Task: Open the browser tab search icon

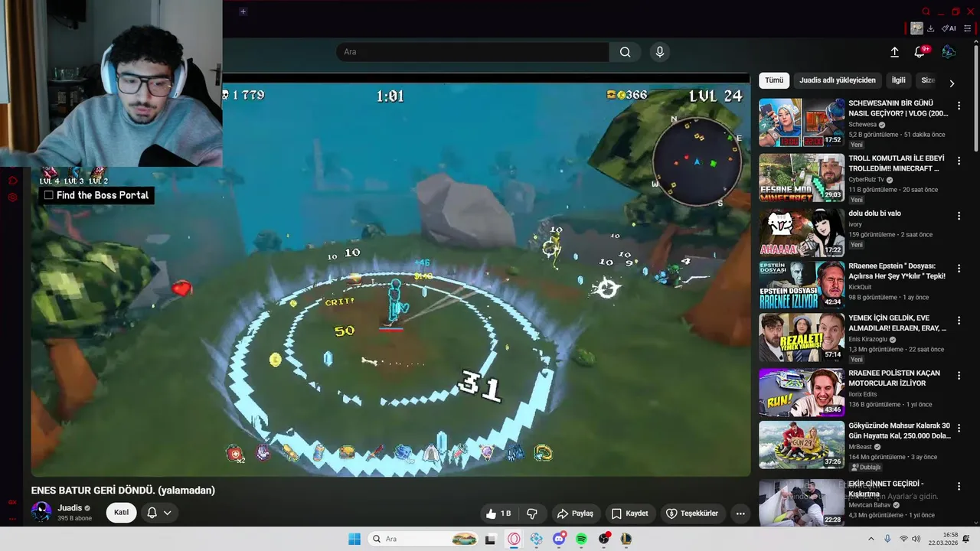Action: tap(926, 11)
